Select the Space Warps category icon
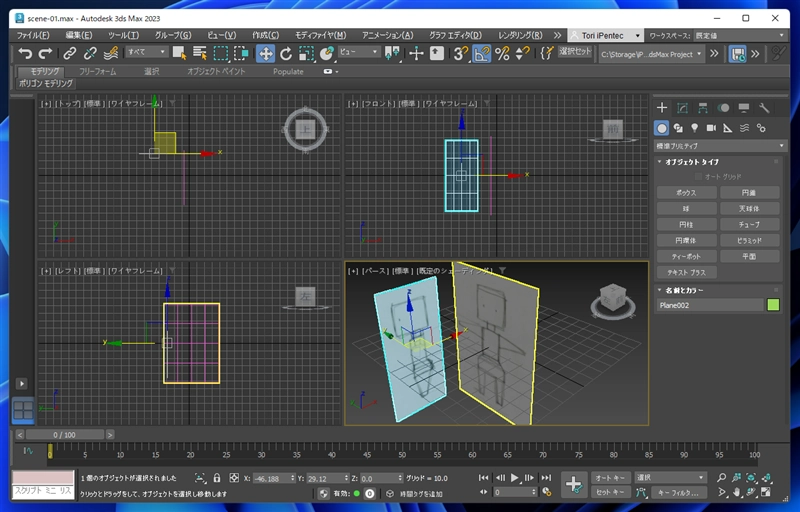The image size is (800, 512). point(744,128)
